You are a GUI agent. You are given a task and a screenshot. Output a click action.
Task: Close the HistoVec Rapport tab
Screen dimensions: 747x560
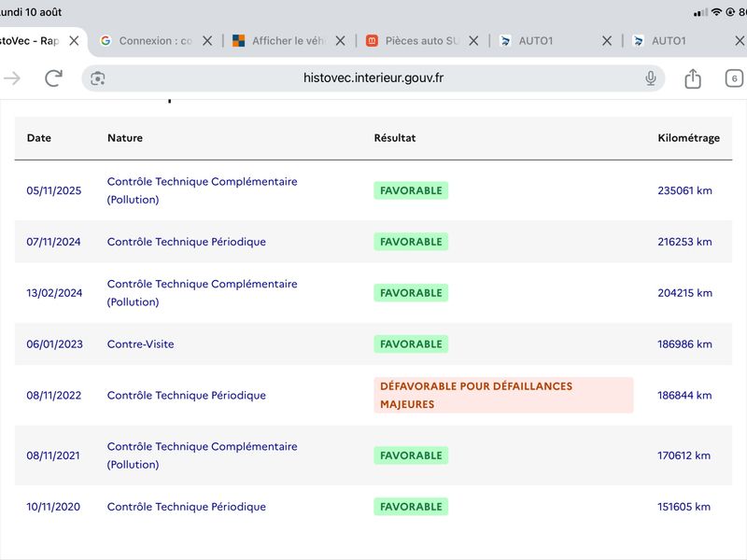pos(74,41)
